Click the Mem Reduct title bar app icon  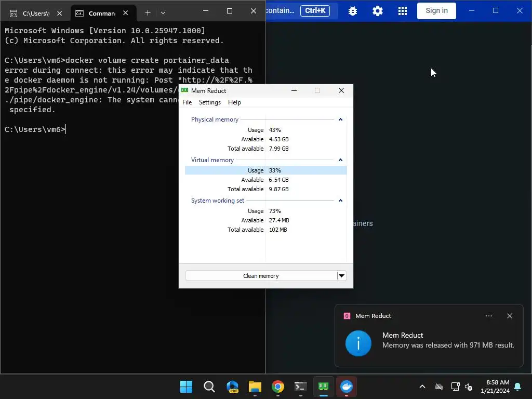click(184, 90)
